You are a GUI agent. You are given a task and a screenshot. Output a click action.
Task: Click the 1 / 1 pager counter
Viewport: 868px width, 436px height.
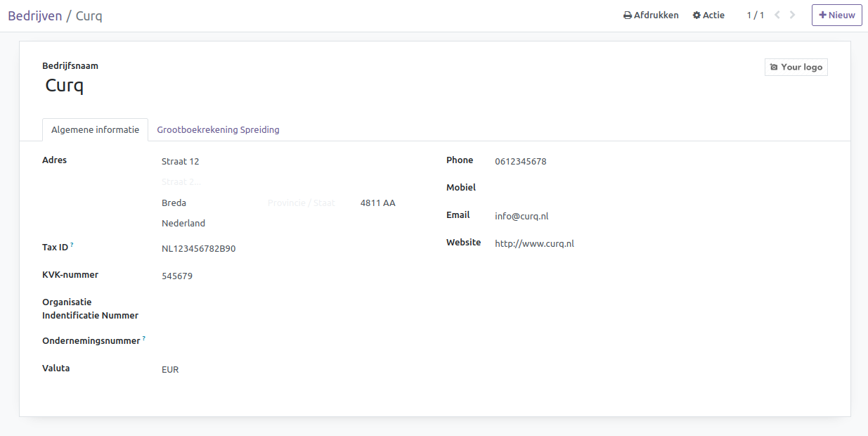click(x=755, y=15)
